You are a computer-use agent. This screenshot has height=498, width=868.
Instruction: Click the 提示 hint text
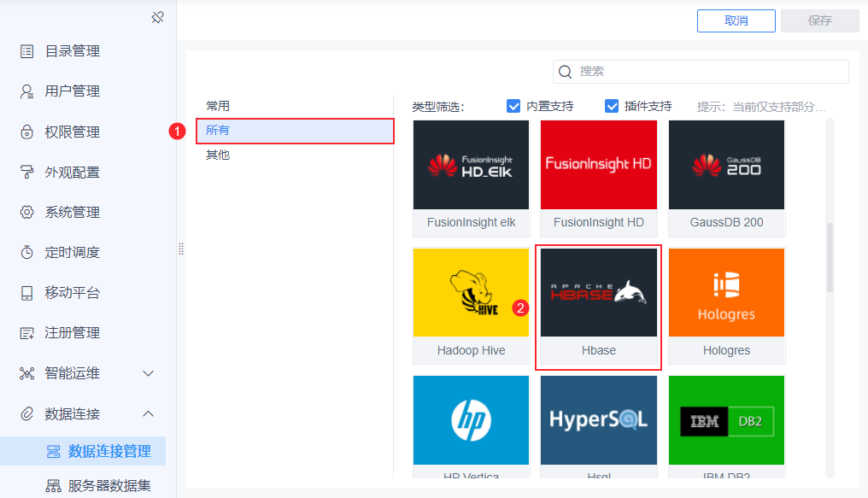(x=760, y=107)
